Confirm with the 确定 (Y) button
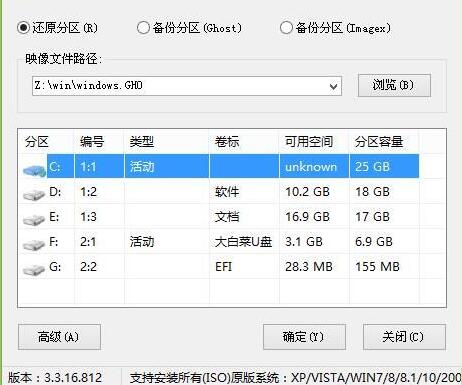 tap(304, 337)
